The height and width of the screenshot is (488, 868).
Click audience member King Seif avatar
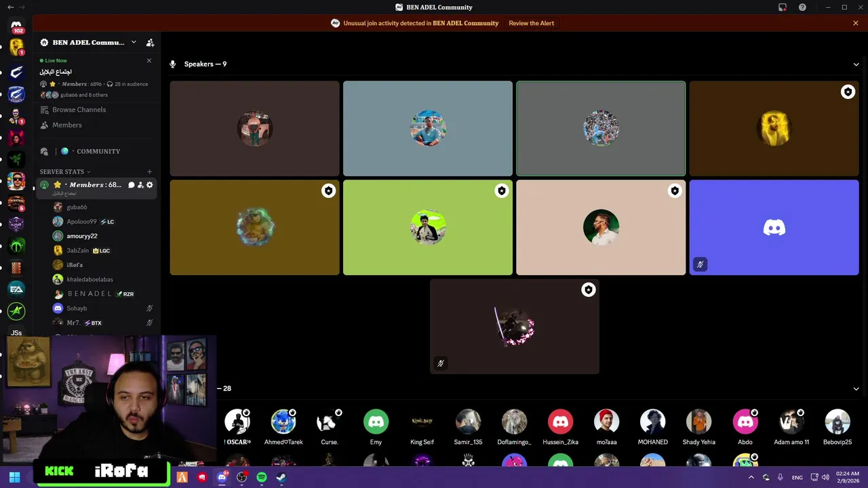(422, 422)
